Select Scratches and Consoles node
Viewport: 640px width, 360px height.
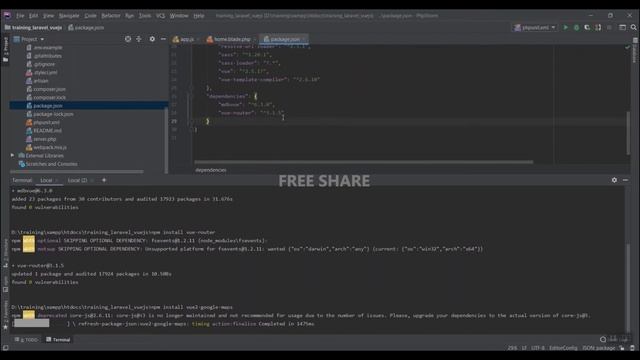(x=51, y=164)
